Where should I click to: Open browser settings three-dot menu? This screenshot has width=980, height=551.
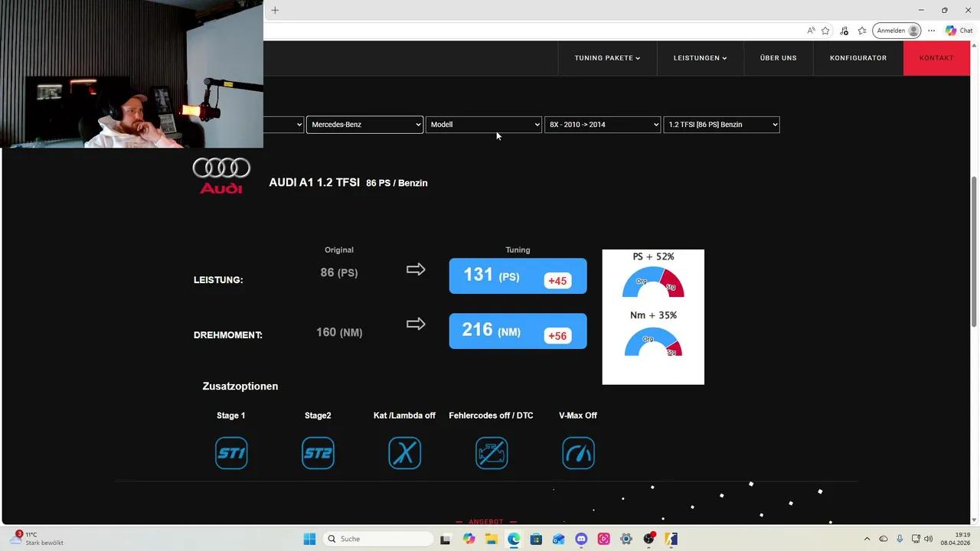[932, 31]
